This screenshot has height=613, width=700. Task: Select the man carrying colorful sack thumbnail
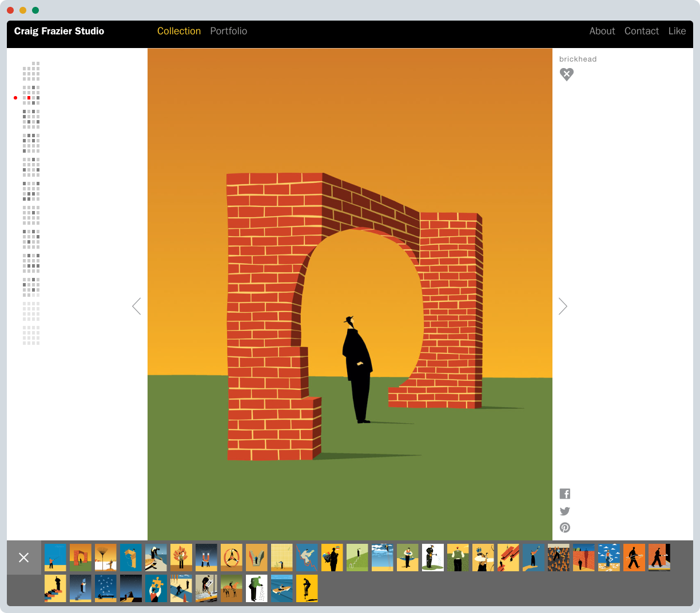332,558
